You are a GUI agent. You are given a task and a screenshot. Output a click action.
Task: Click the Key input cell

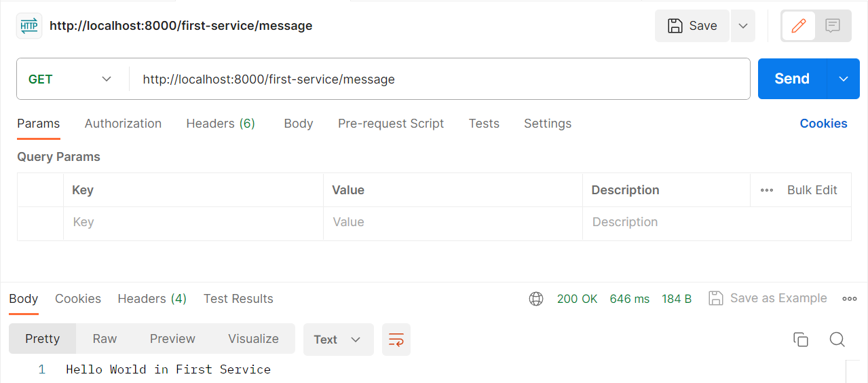(x=193, y=223)
